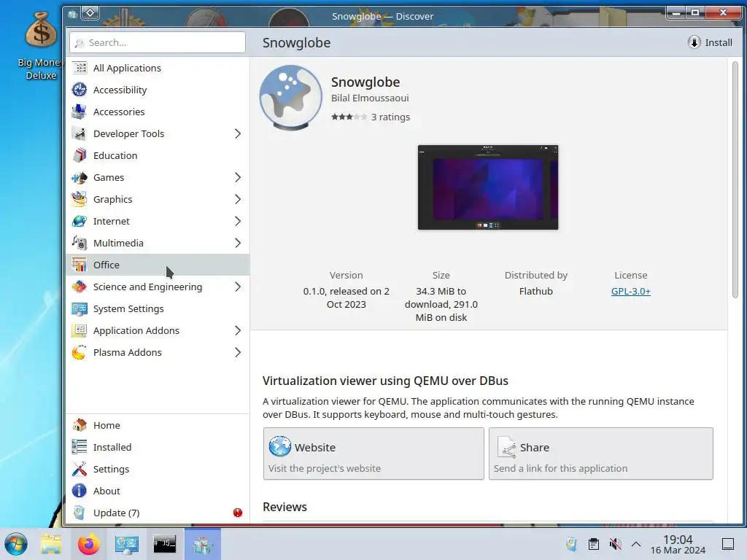
Task: Expand the Graphics category chevron
Action: coord(238,200)
